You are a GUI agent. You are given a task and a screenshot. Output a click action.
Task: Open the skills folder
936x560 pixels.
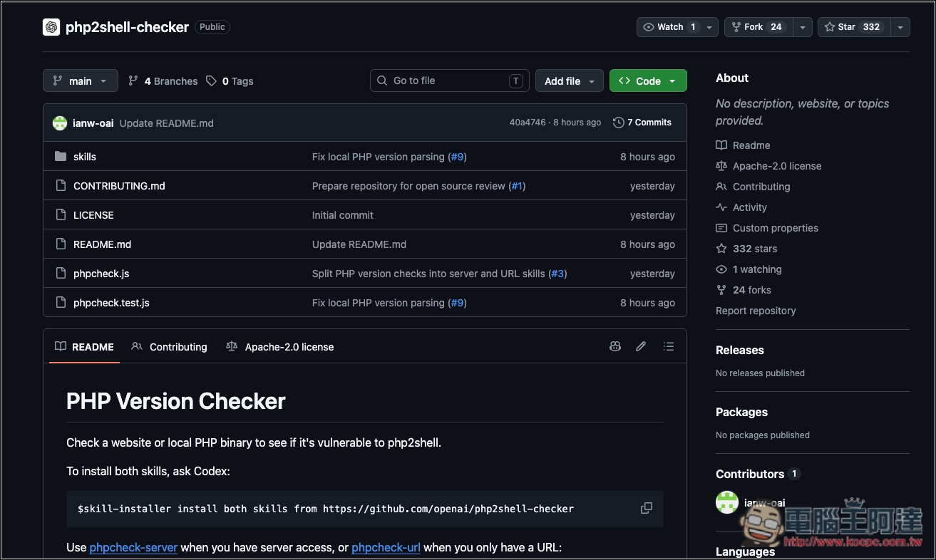85,157
